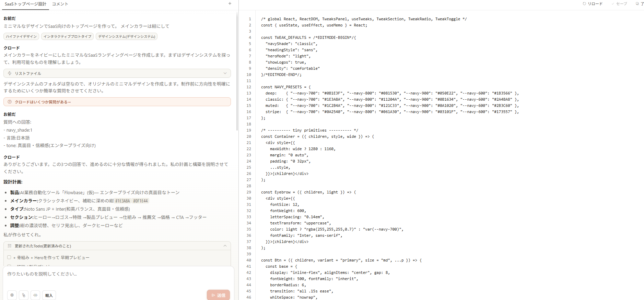The width and height of the screenshot is (644, 300).
Task: Check the 骨組み + Hero todo checkbox
Action: 9,257
